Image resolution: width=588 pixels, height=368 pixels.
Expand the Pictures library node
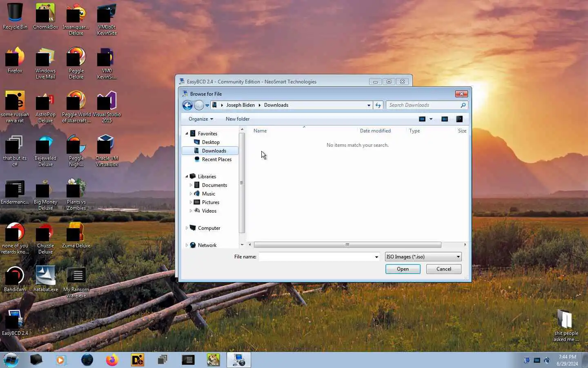pos(191,202)
